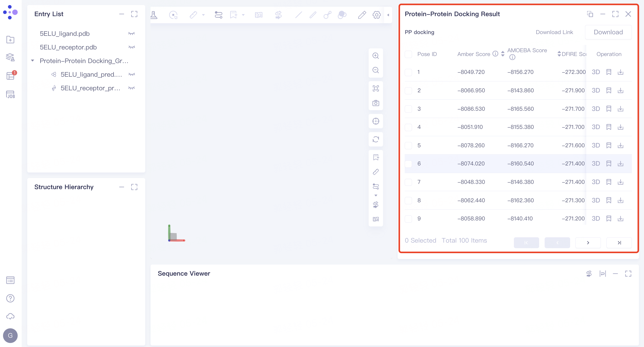Click the reset view rotate icon
Viewport: 644px width, 347px height.
[x=376, y=139]
